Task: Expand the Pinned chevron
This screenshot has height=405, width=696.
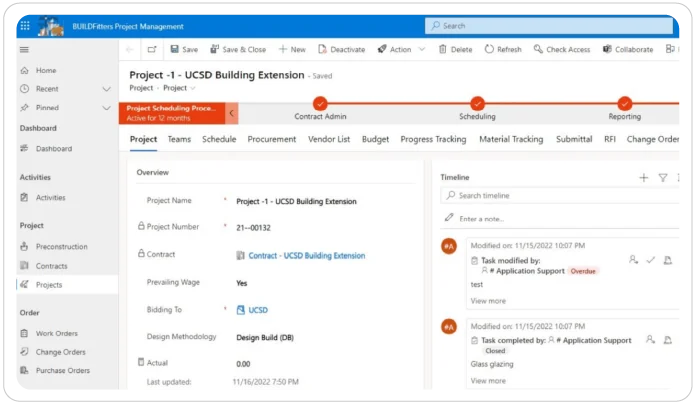Action: (107, 107)
